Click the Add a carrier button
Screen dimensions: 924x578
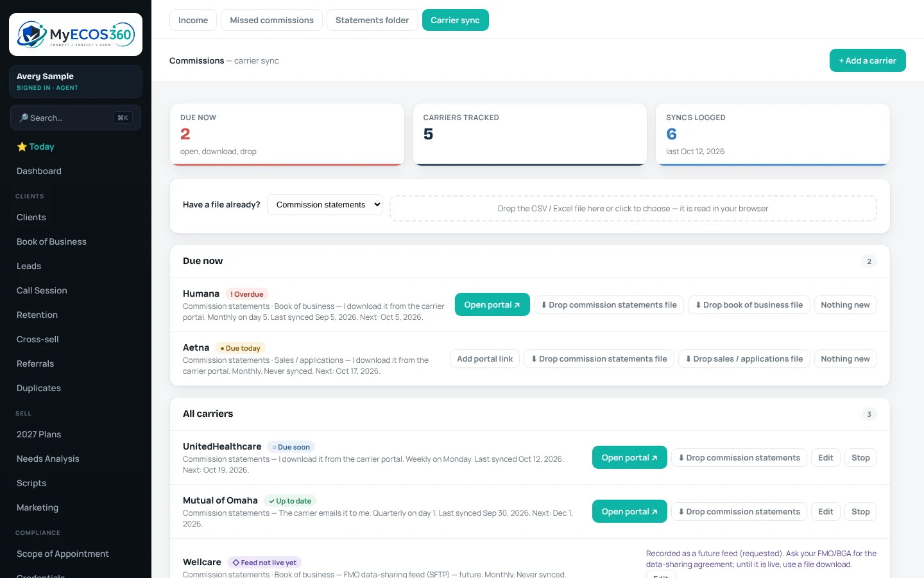click(868, 60)
